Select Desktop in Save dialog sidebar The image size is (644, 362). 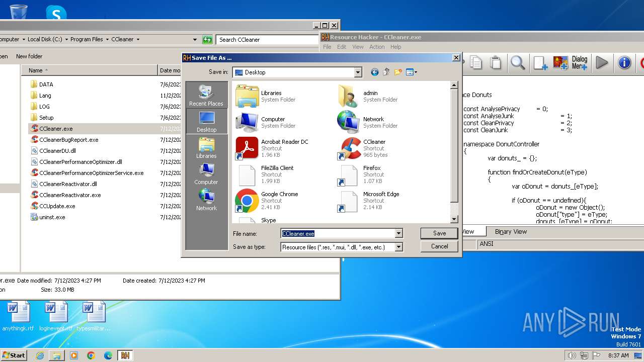pos(206,122)
